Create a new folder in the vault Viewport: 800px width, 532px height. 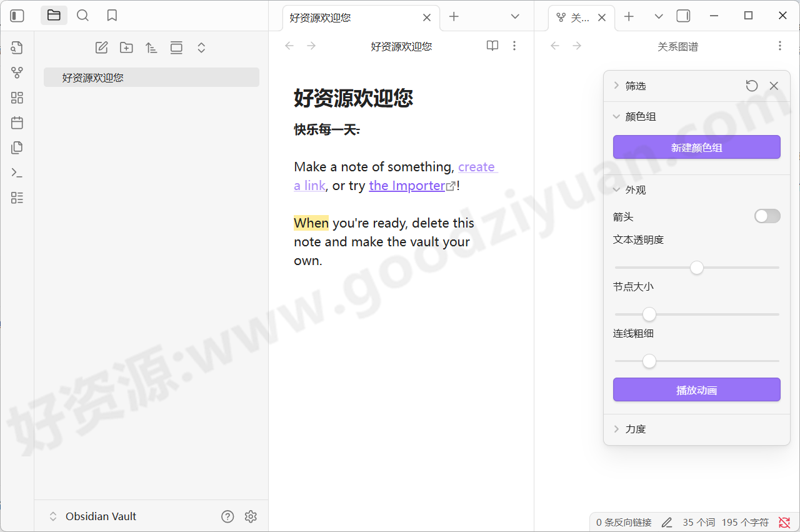click(x=126, y=47)
